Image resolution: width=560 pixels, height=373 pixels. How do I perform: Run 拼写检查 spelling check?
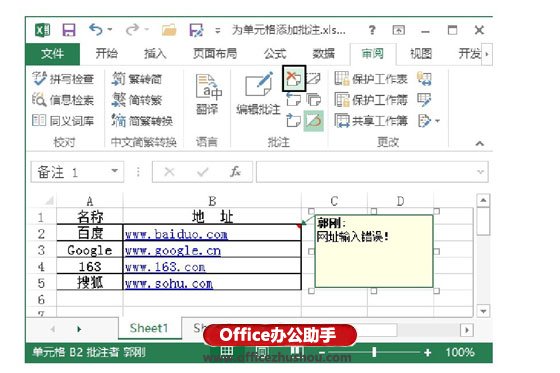click(x=63, y=79)
